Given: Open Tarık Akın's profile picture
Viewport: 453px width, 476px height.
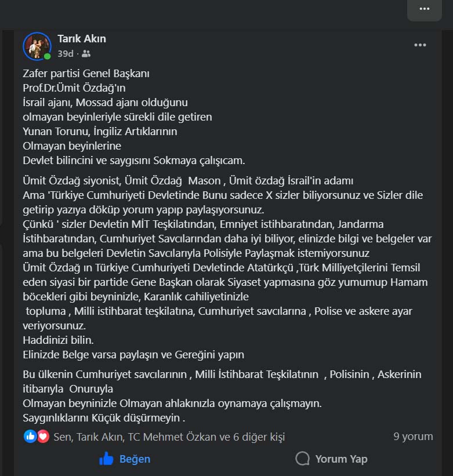Looking at the screenshot, I should 37,46.
